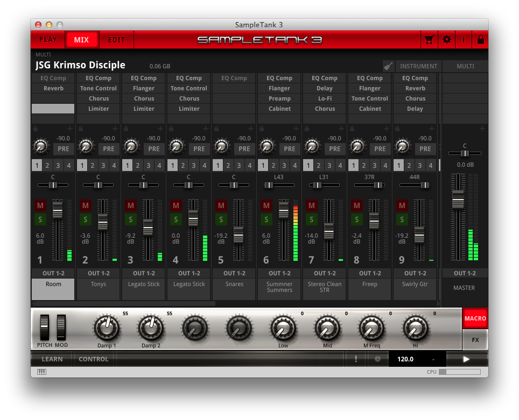Open the settings gear icon
Viewport: 519px width, 420px height.
[446, 39]
